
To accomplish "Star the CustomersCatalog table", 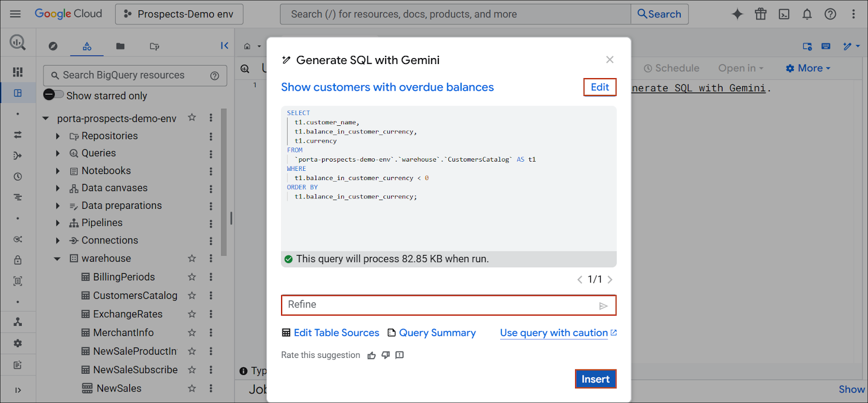I will 192,295.
